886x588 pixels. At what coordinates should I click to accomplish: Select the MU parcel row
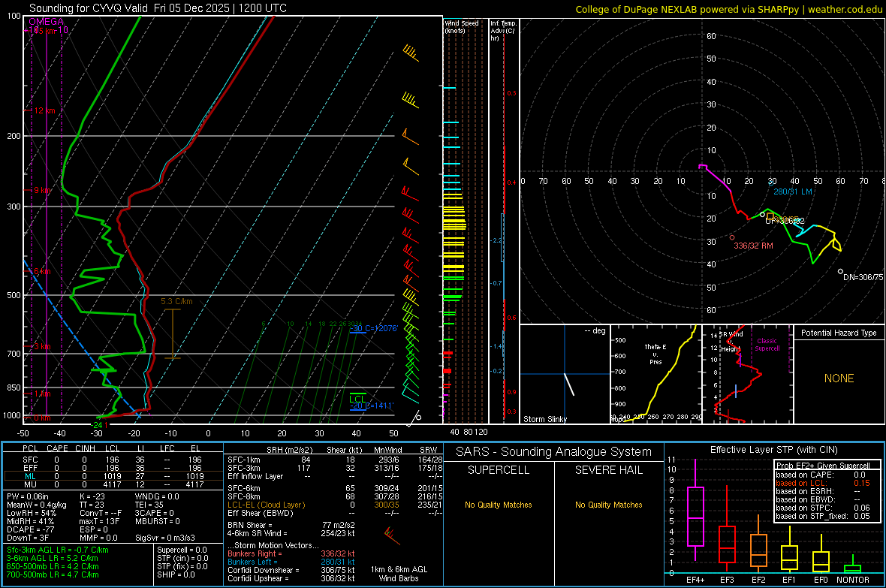[113, 484]
